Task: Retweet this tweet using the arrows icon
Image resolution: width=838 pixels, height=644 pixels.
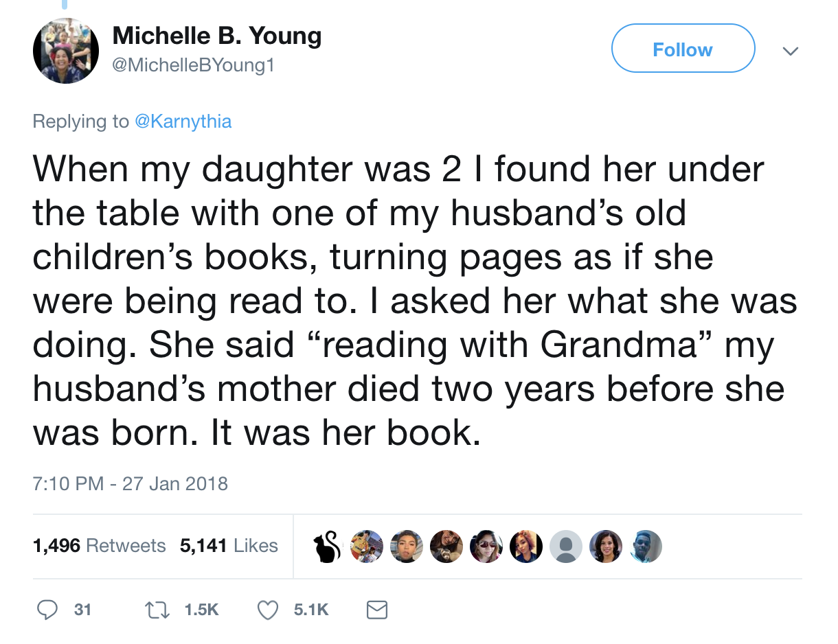Action: tap(159, 610)
